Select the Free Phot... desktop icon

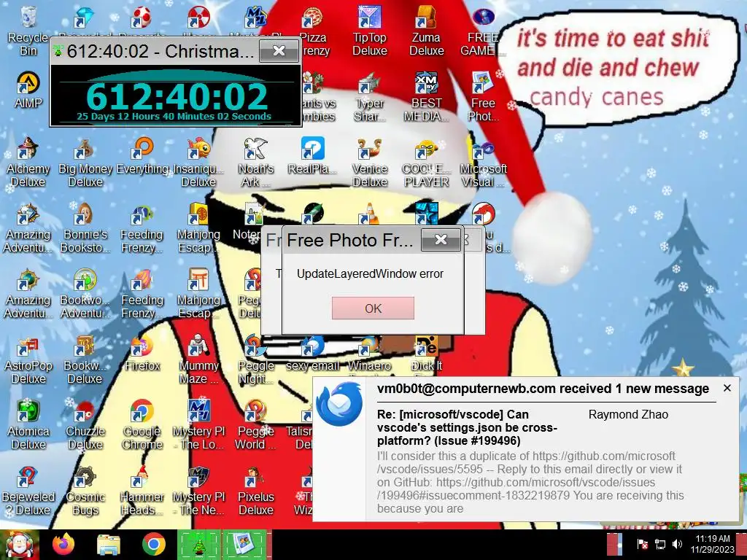pyautogui.click(x=483, y=97)
